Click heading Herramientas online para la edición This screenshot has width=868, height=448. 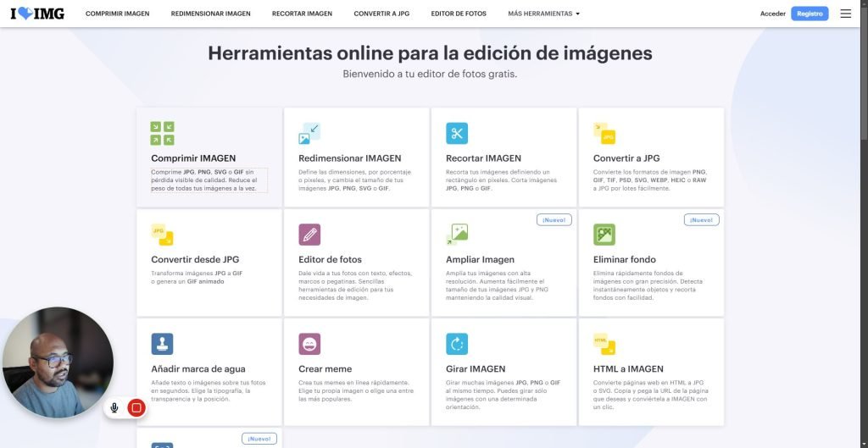click(430, 53)
